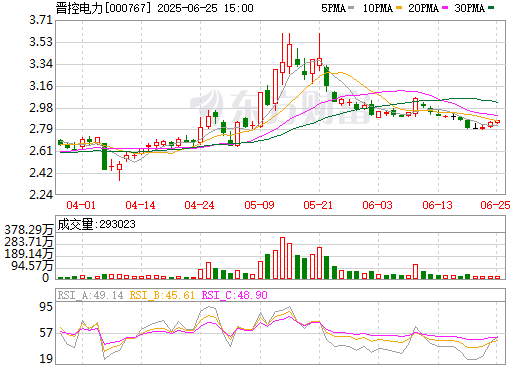Click the 06-13 date axis label
Image resolution: width=520 pixels, height=365 pixels.
[437, 205]
